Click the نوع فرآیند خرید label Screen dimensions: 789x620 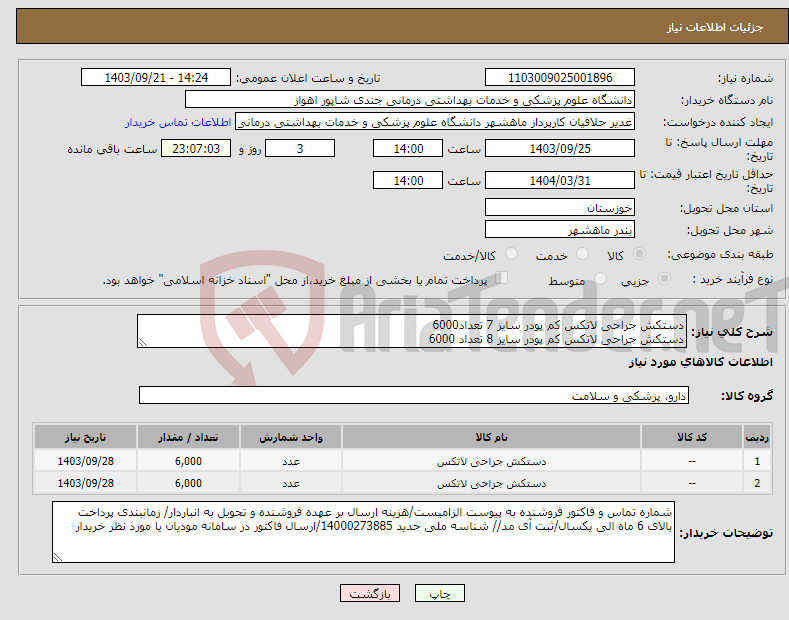point(733,279)
